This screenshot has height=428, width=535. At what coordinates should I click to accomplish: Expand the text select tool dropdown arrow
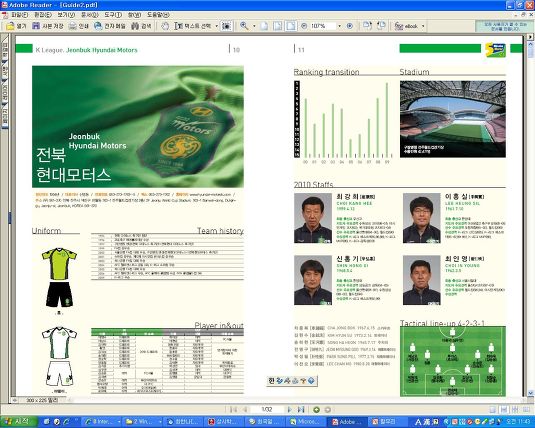[216, 26]
